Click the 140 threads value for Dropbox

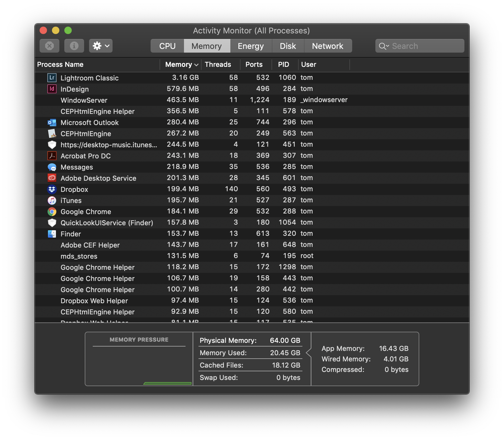point(232,189)
